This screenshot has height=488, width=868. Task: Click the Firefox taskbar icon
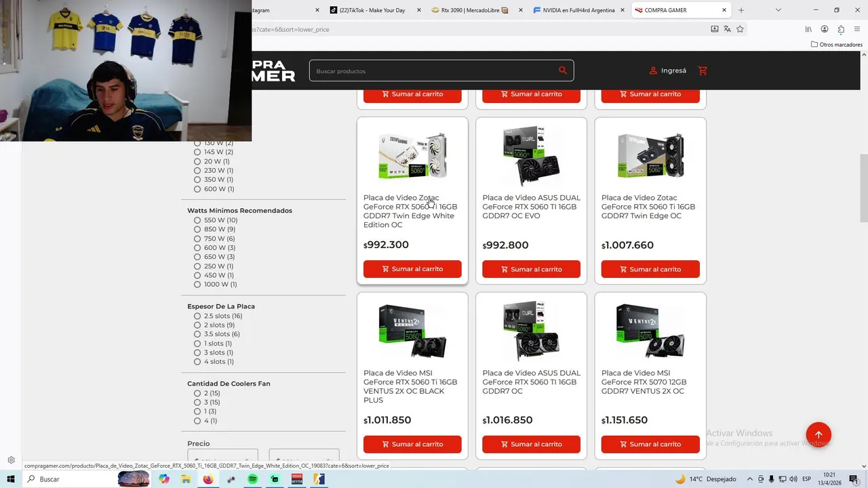[x=208, y=479]
